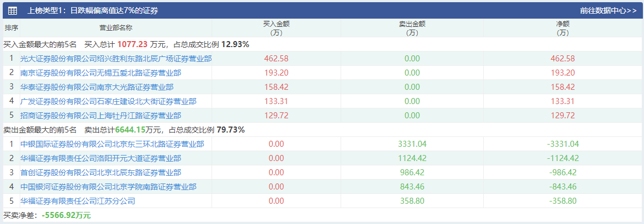Open the 前往数据中心 link

(x=608, y=10)
